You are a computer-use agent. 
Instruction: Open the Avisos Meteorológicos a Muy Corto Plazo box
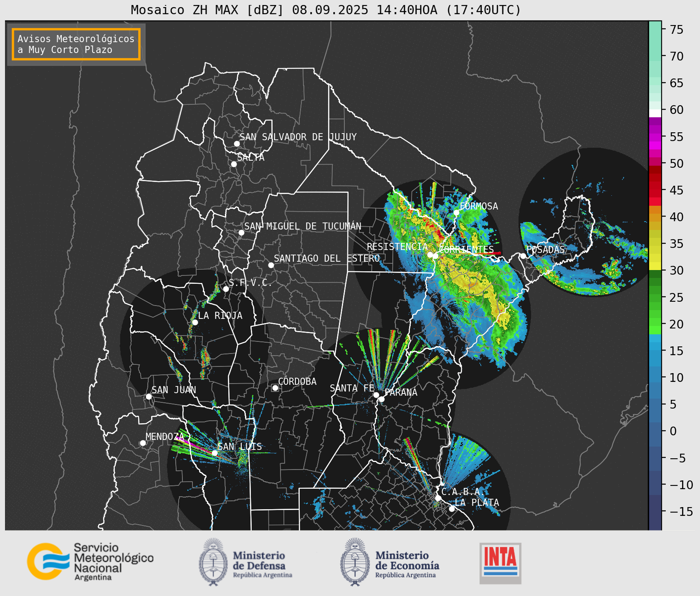point(76,44)
